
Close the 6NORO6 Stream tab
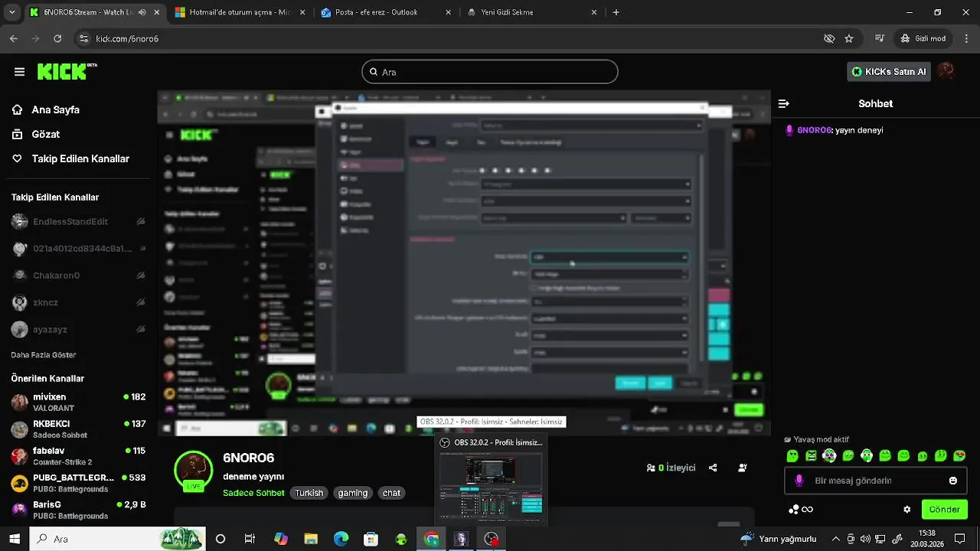pyautogui.click(x=157, y=12)
